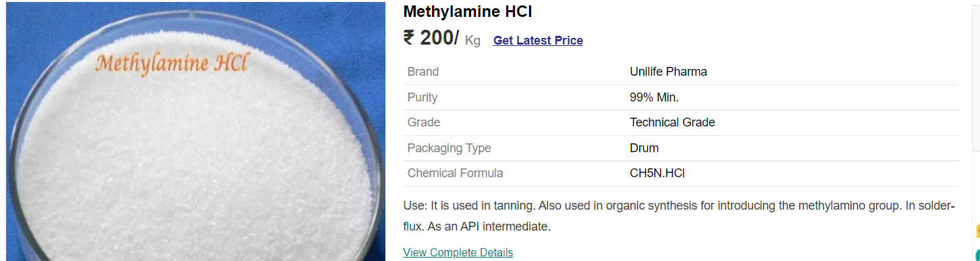
Task: Select the Packaging Type row label
Action: tap(450, 148)
